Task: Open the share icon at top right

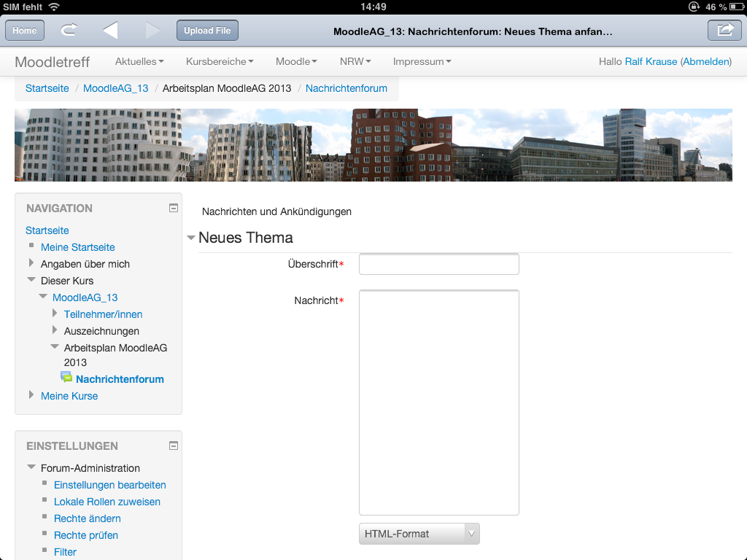Action: coord(724,31)
